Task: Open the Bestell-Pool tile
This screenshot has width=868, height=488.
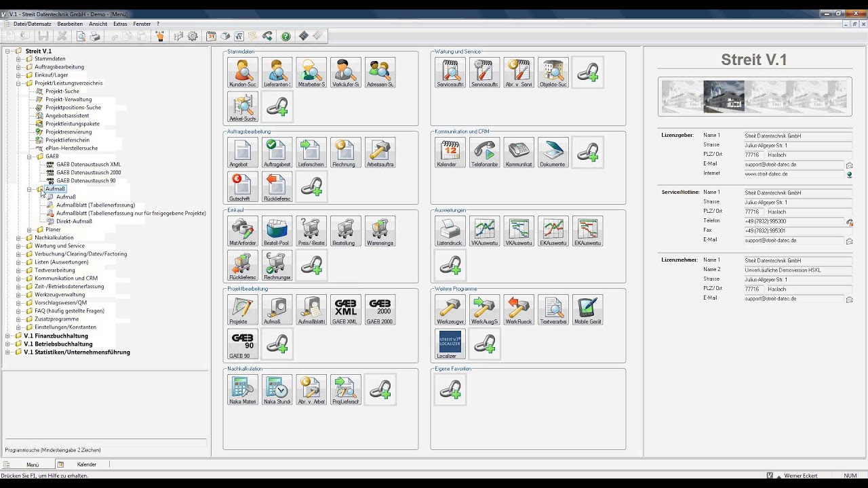Action: tap(277, 231)
